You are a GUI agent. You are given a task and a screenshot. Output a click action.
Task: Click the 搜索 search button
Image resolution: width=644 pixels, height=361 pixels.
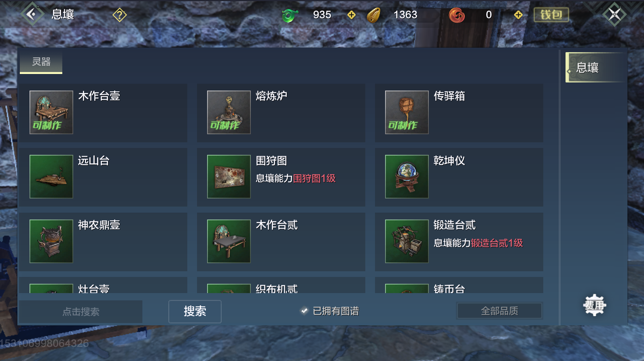195,311
